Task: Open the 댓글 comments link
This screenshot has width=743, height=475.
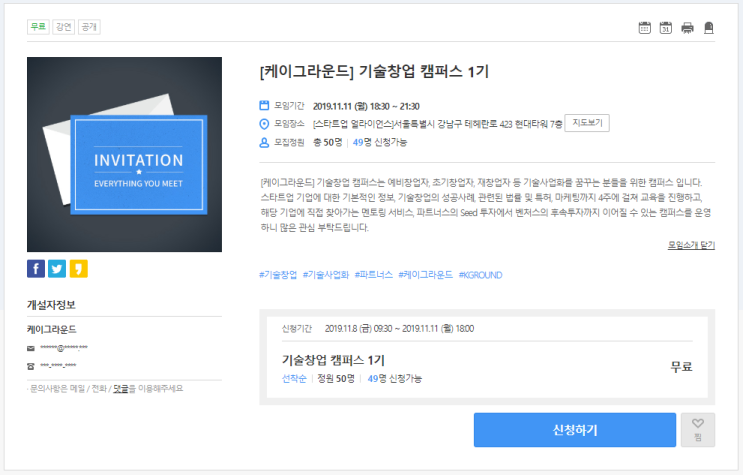Action: (x=121, y=389)
